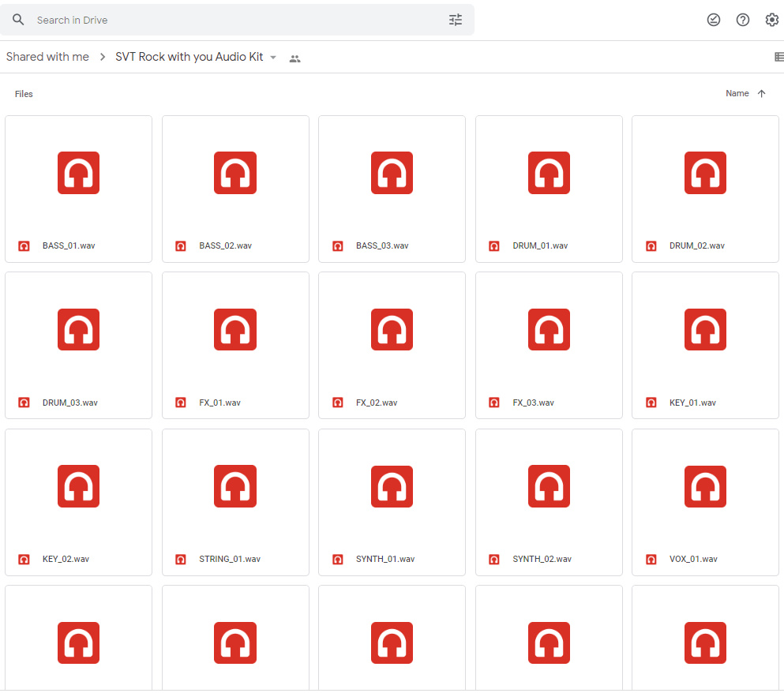Viewport: 784px width, 693px height.
Task: Click the small audio icon beside DRUM_03.wav
Action: (x=24, y=403)
